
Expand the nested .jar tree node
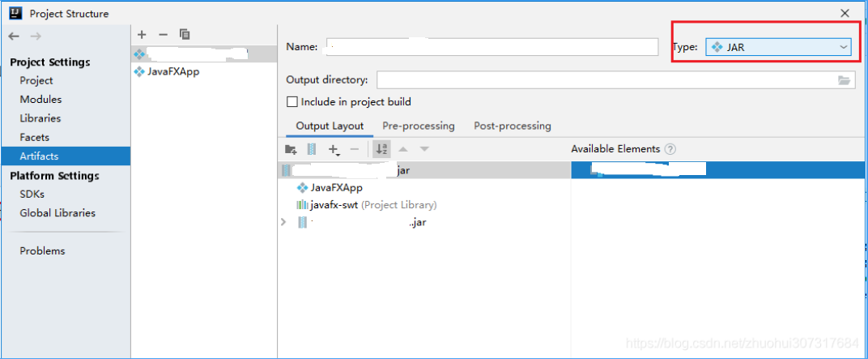283,222
